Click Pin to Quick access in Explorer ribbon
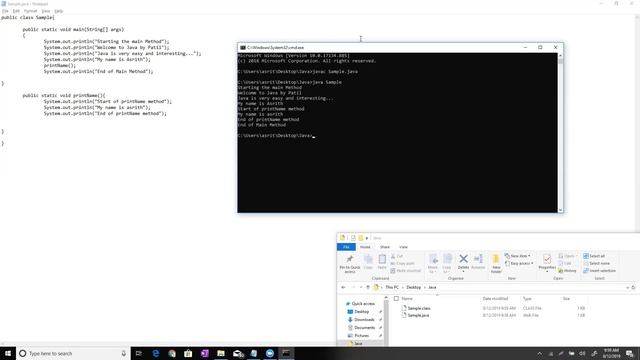 click(x=350, y=264)
